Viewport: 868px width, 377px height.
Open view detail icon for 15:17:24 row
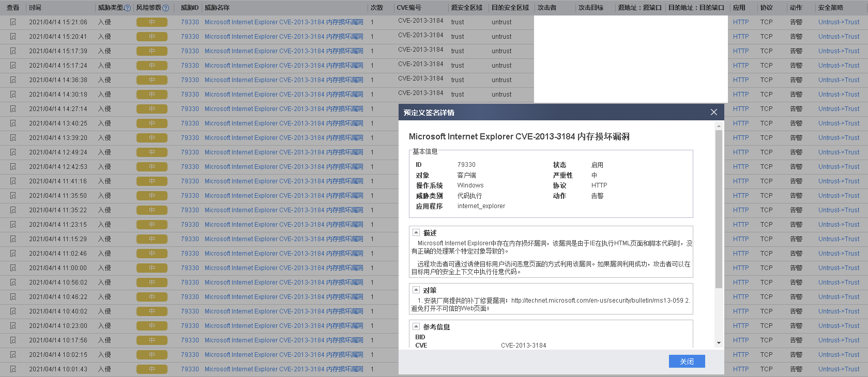tap(13, 66)
